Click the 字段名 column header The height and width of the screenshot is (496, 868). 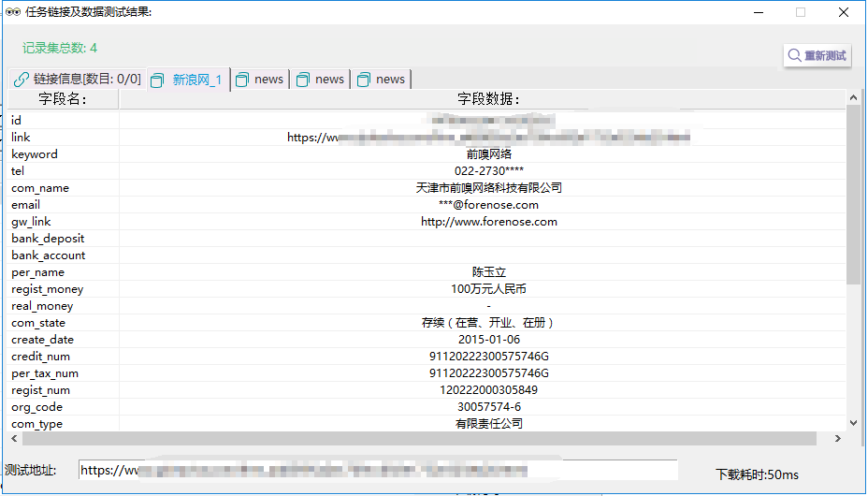point(63,98)
